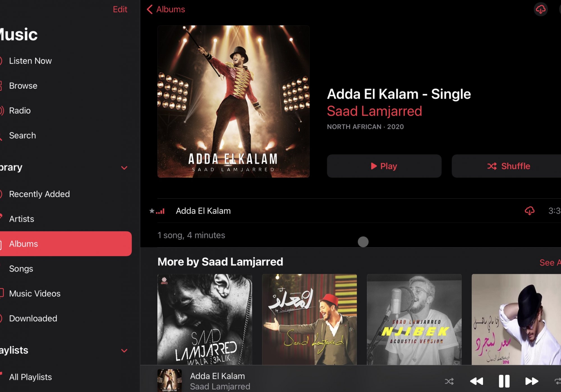The height and width of the screenshot is (392, 561).
Task: Open now playing artwork thumbnail
Action: [169, 380]
